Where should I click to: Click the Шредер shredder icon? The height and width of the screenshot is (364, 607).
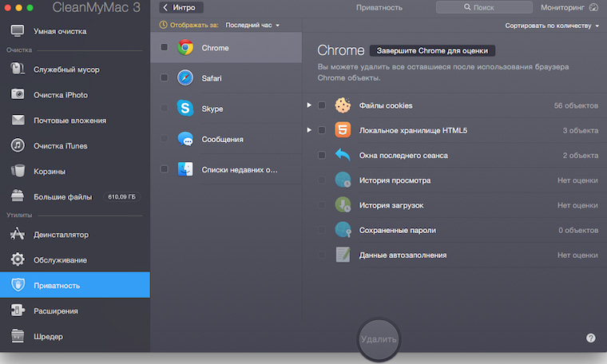(x=18, y=336)
